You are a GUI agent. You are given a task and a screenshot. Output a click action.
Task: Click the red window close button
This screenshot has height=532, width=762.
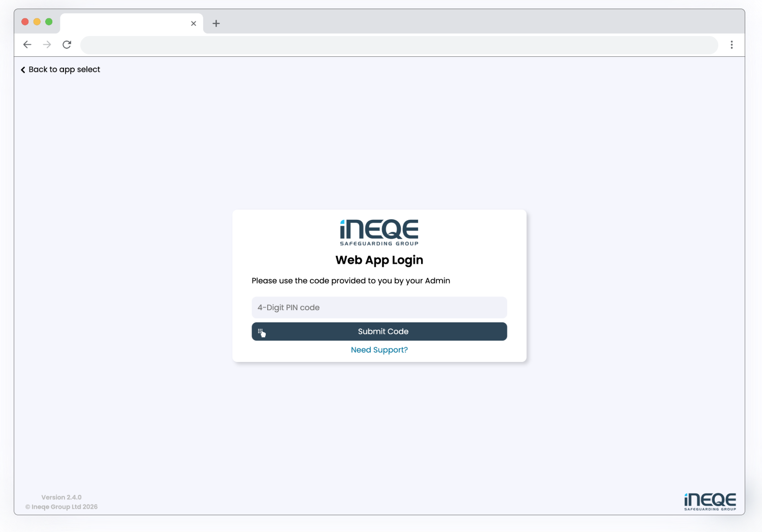25,22
